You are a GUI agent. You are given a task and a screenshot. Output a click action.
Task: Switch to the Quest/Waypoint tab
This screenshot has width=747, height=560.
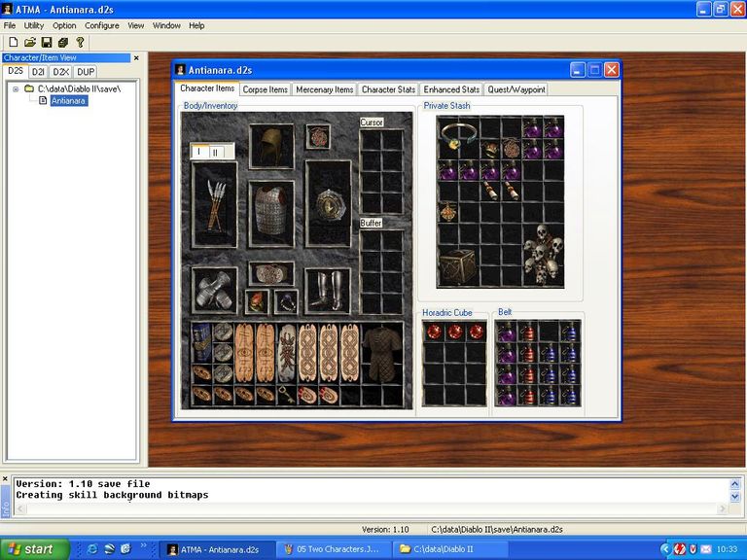point(516,89)
